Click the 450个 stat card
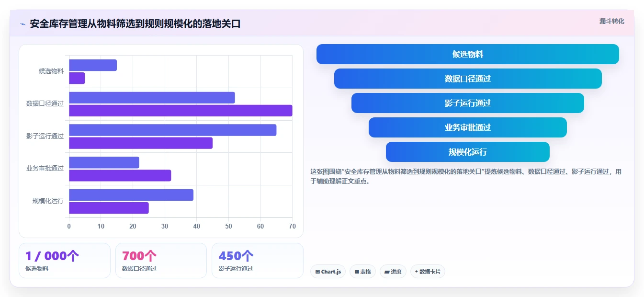The image size is (644, 297). pos(258,261)
